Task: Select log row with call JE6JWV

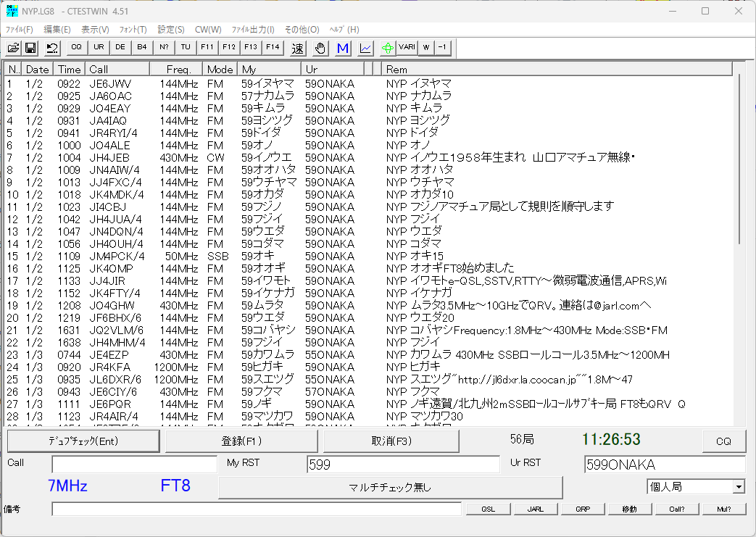Action: [x=369, y=84]
